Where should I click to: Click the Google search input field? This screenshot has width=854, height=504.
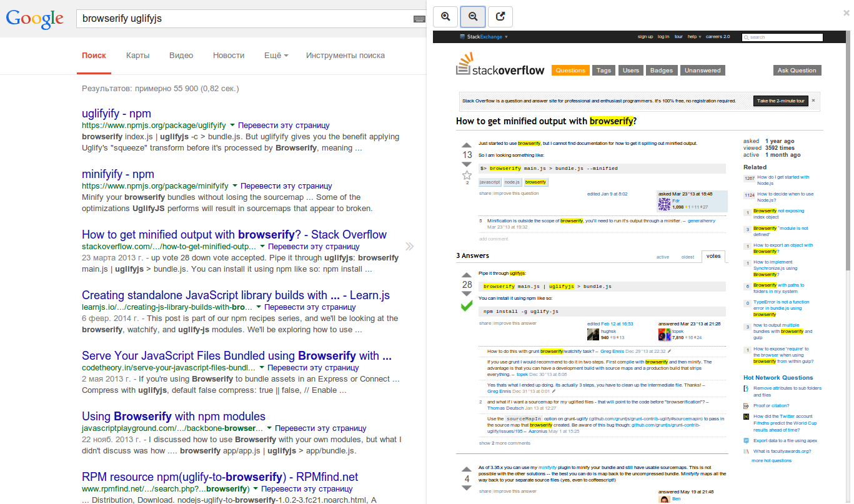point(246,19)
